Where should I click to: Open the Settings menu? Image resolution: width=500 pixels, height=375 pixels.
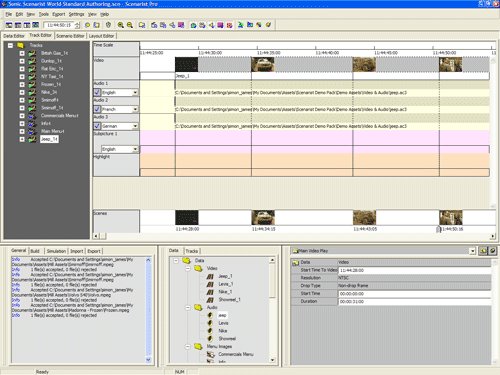pyautogui.click(x=76, y=14)
